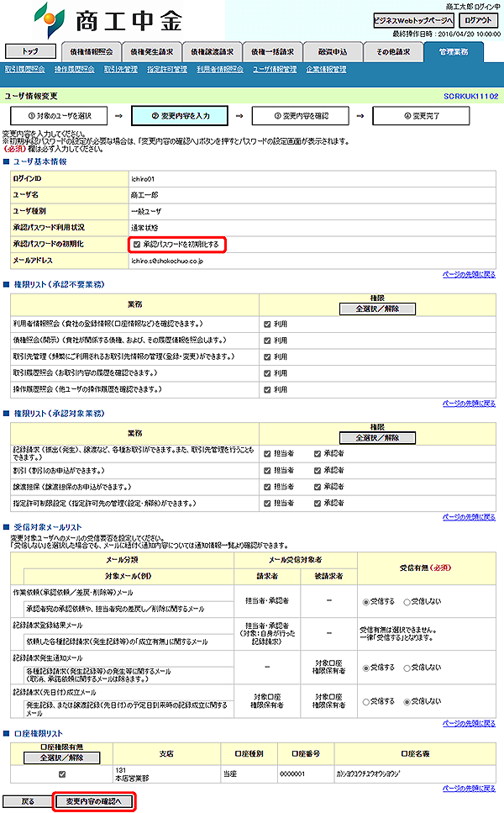504x813 pixels.
Task: Click login ID value ichiro01
Action: [143, 179]
